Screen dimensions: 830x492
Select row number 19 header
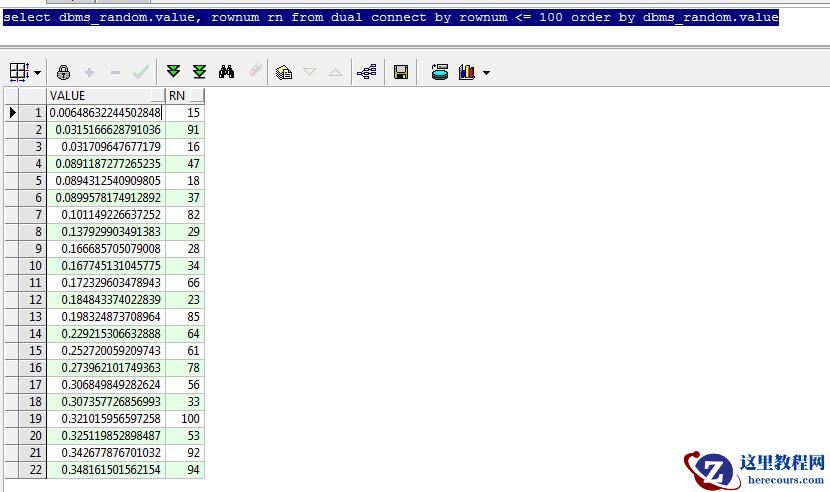point(32,418)
